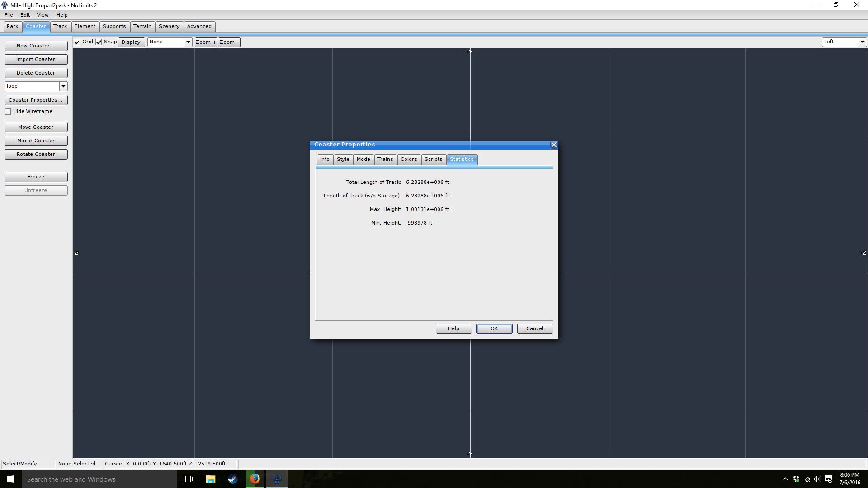Click the volume icon in the system tray
Viewport: 868px width, 488px height.
(x=817, y=479)
